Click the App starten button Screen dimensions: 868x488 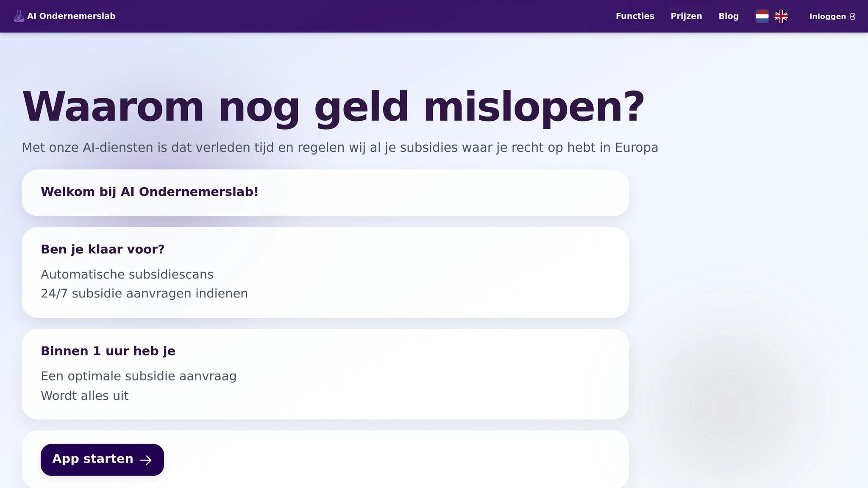pyautogui.click(x=102, y=460)
